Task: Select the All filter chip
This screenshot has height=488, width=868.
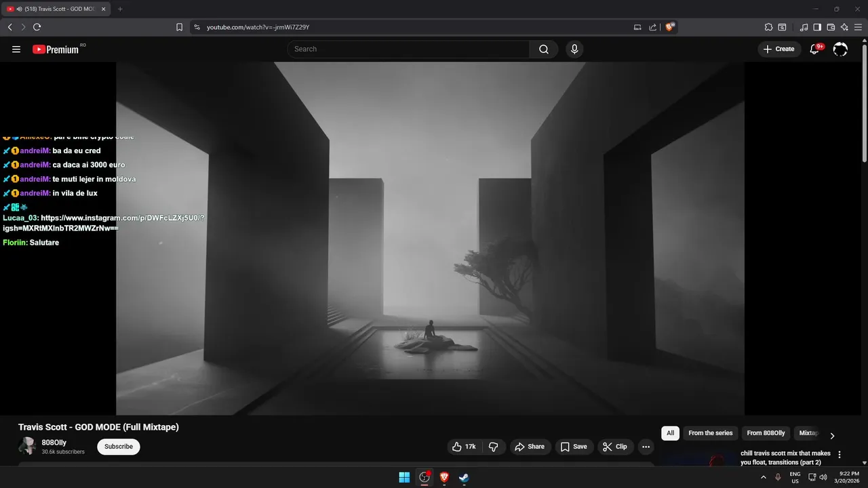Action: [x=670, y=433]
